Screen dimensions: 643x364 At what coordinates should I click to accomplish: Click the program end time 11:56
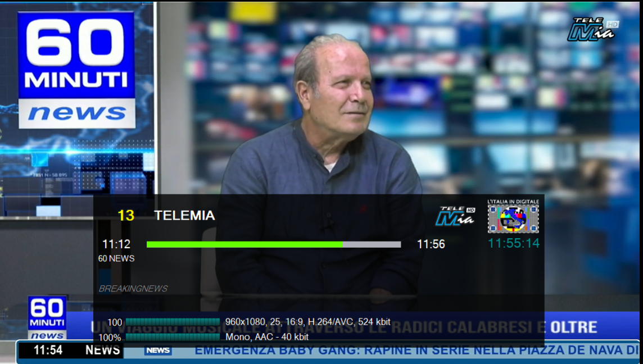tap(431, 244)
